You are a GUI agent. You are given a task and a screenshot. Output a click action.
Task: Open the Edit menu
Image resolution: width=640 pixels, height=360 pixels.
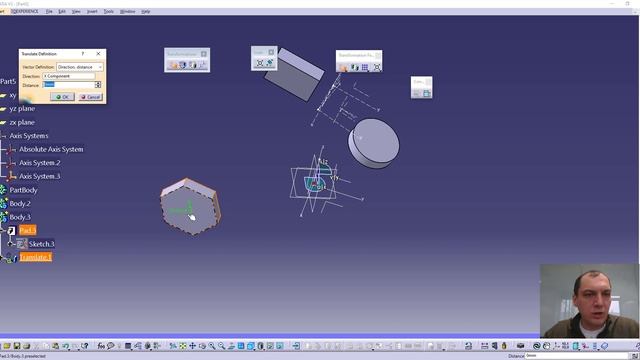[62, 11]
